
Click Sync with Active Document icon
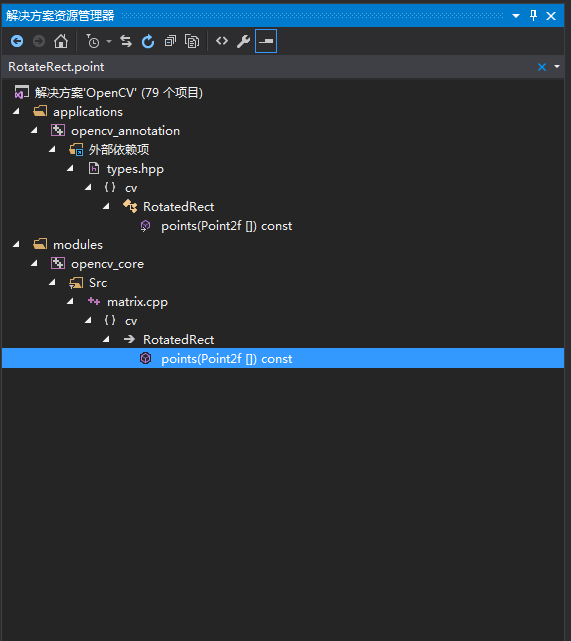click(126, 41)
